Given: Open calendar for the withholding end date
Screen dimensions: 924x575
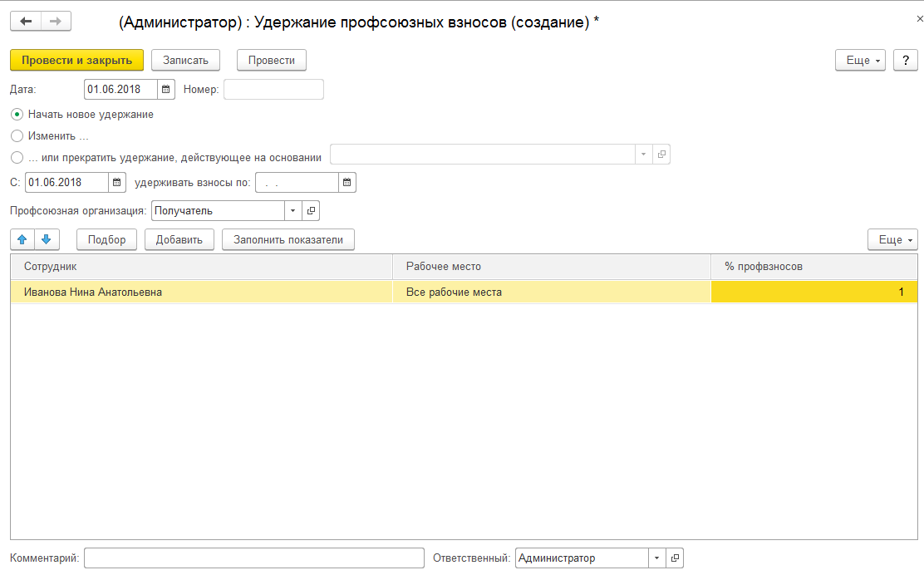Looking at the screenshot, I should click(x=347, y=182).
